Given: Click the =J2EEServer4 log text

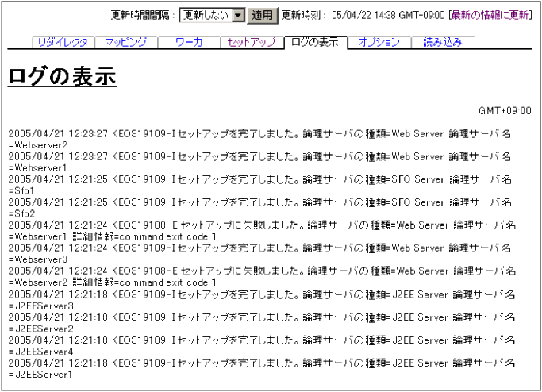Looking at the screenshot, I should (40, 352).
